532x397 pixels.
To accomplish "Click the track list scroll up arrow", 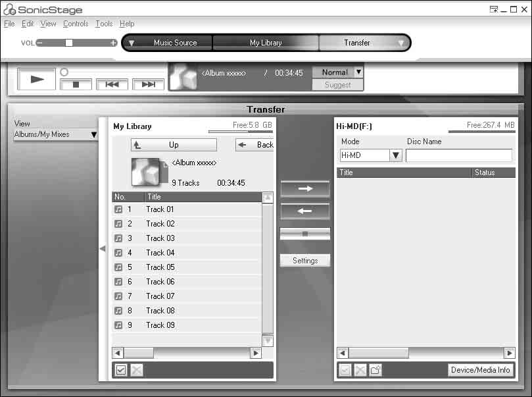I will click(268, 198).
